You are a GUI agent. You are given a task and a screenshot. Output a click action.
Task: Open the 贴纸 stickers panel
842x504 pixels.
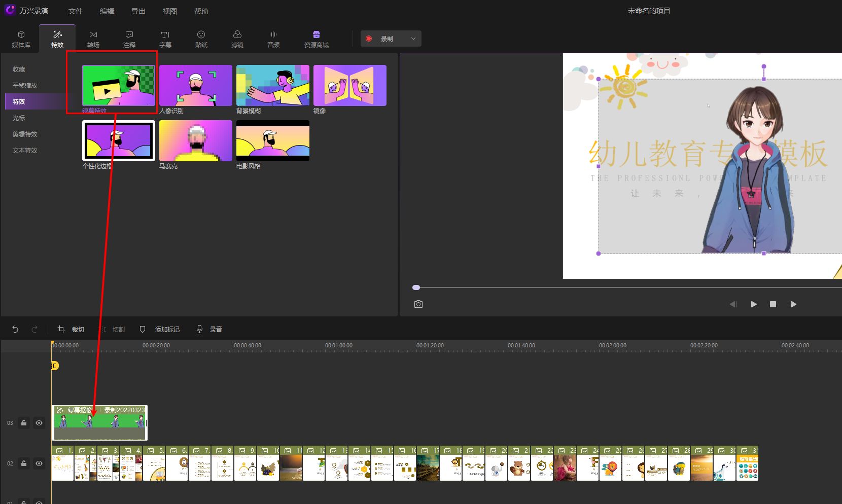click(201, 39)
